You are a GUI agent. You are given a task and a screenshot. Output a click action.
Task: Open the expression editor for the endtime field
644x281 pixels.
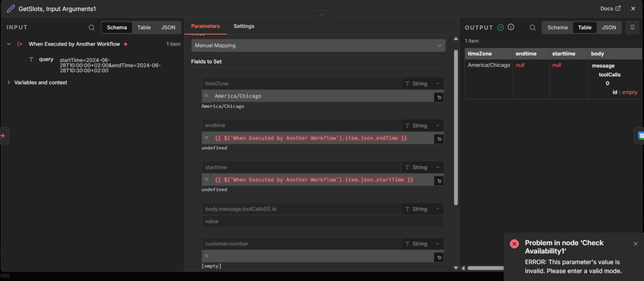click(439, 139)
